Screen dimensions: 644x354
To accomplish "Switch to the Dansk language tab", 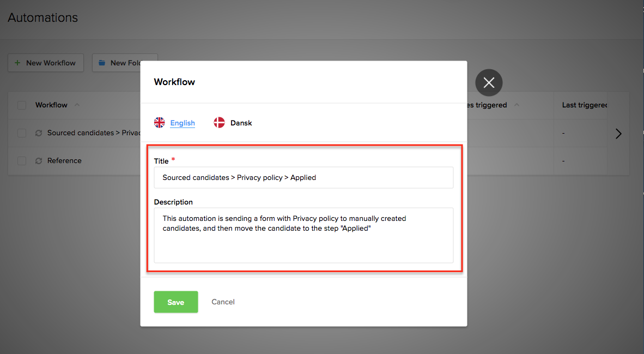I will pyautogui.click(x=241, y=123).
